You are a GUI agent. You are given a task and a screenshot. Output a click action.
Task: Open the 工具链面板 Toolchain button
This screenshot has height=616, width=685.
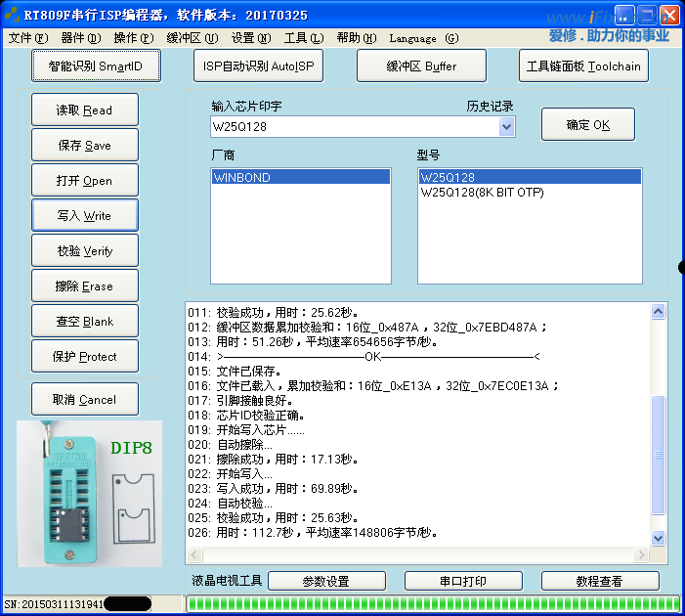click(583, 66)
